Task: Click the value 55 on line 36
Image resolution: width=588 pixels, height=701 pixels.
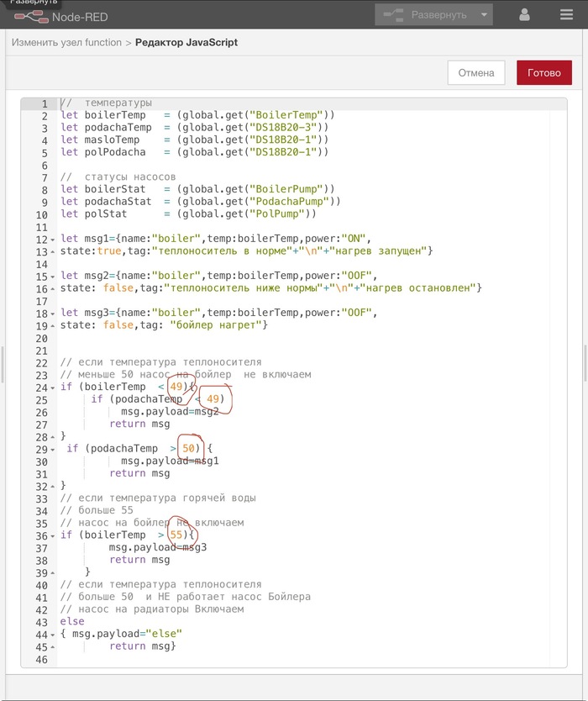Action: [176, 535]
